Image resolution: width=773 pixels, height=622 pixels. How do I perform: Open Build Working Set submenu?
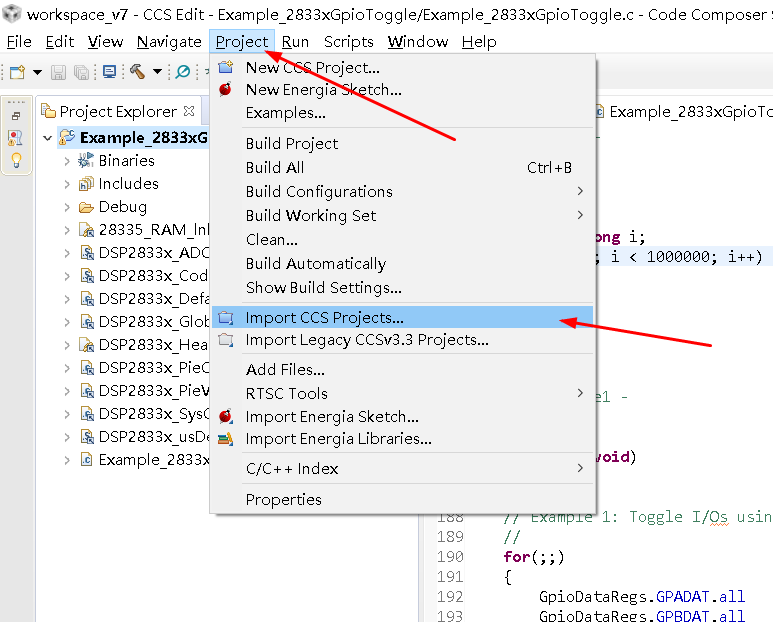click(402, 215)
